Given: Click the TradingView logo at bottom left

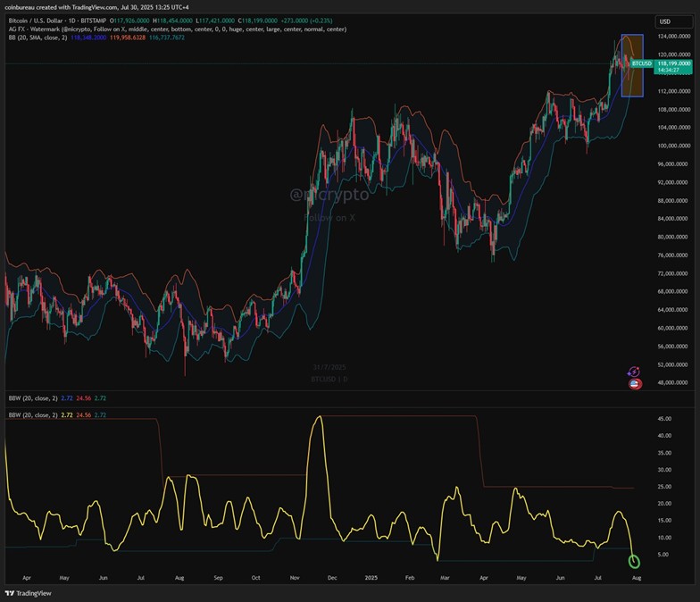Looking at the screenshot, I should click(27, 593).
